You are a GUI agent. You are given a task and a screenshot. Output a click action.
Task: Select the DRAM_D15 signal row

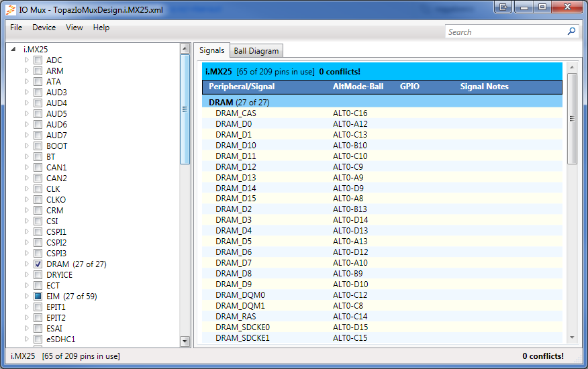(x=382, y=199)
